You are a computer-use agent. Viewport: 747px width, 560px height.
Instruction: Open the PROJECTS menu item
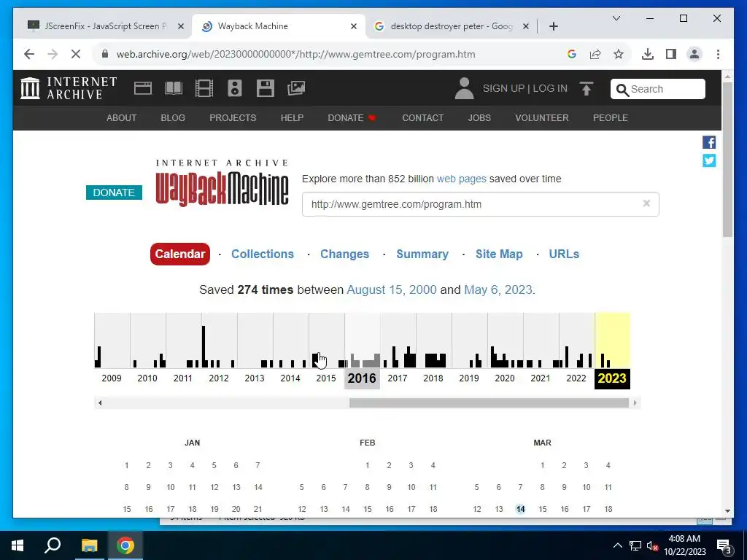tap(233, 117)
